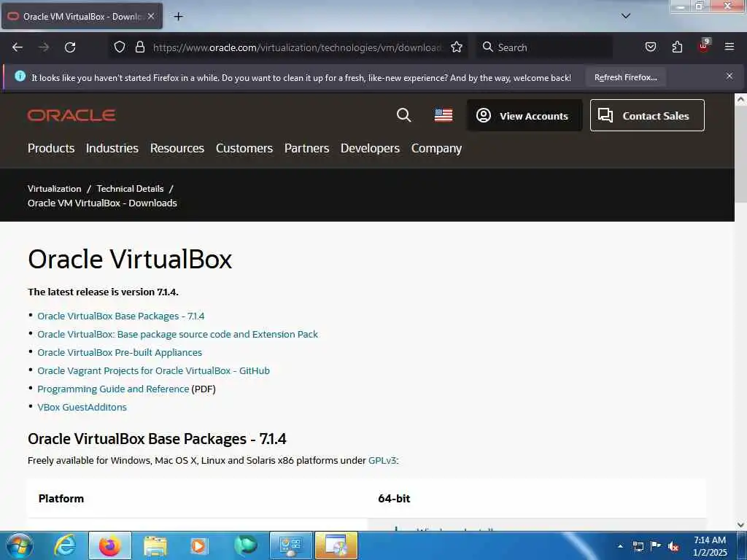Go to the Technical Details breadcrumb
747x560 pixels.
point(130,189)
